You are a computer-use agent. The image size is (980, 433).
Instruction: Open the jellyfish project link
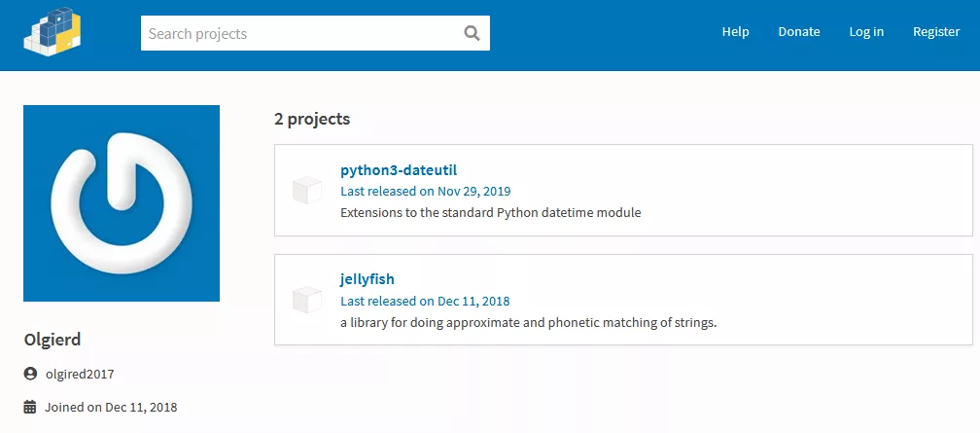coord(367,279)
